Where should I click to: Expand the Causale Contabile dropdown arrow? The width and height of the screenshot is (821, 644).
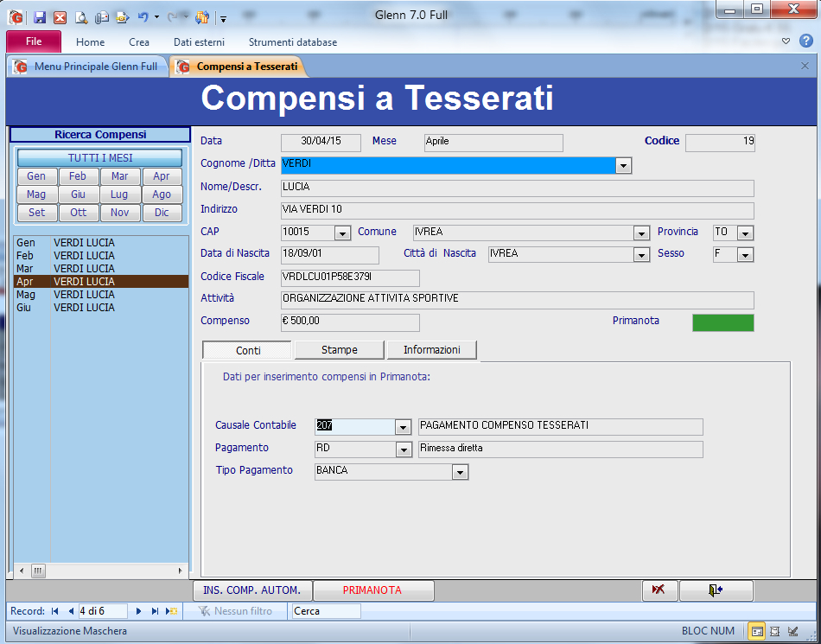(403, 427)
